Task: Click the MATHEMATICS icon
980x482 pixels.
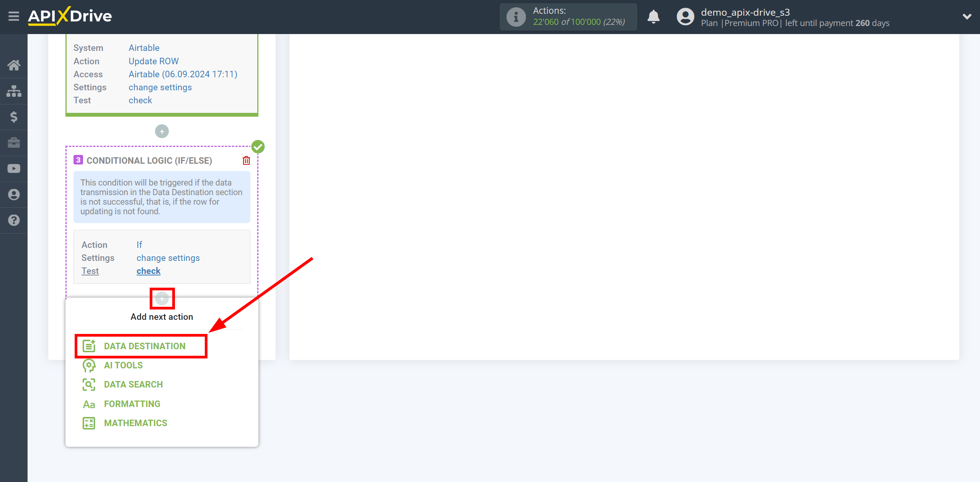Action: (88, 423)
